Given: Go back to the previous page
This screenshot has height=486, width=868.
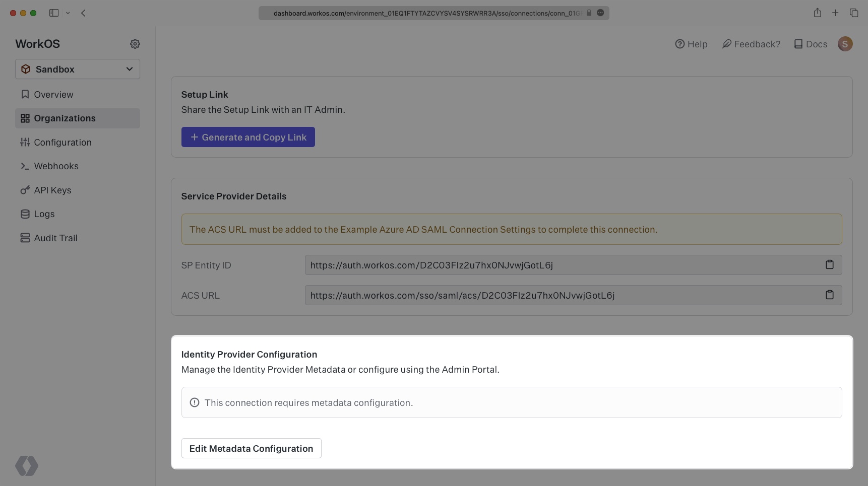Looking at the screenshot, I should [83, 13].
